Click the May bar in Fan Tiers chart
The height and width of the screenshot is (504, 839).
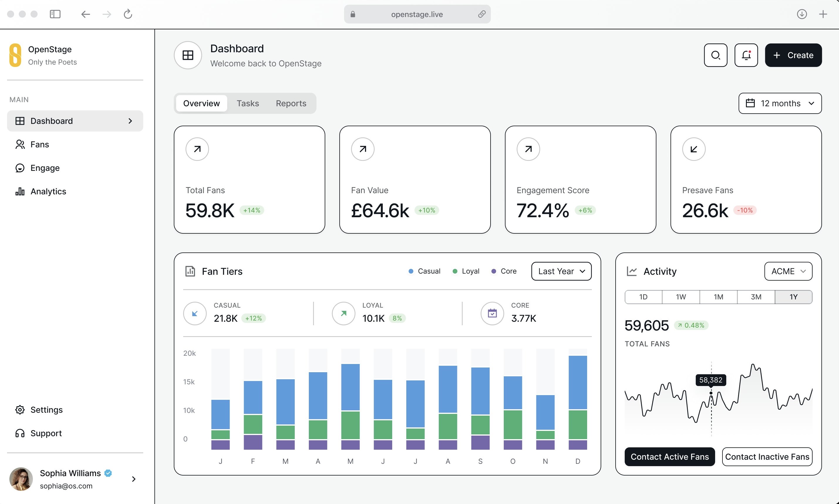coord(350,407)
